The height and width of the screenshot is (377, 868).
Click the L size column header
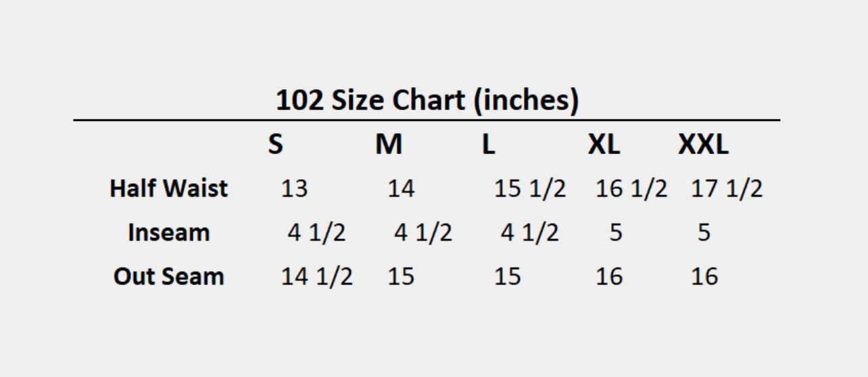pyautogui.click(x=488, y=145)
